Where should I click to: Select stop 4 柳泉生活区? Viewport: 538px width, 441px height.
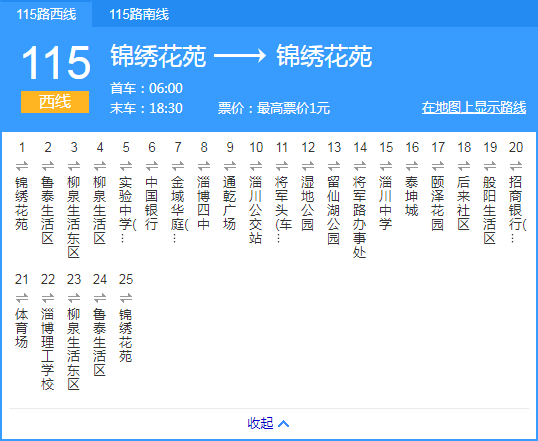point(100,210)
